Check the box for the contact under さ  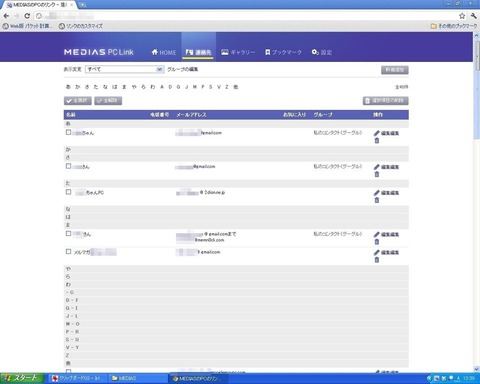tap(68, 166)
